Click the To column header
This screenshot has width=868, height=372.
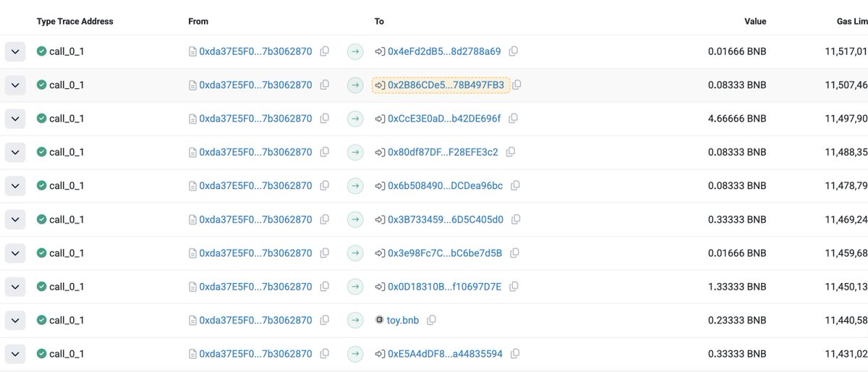(x=379, y=22)
